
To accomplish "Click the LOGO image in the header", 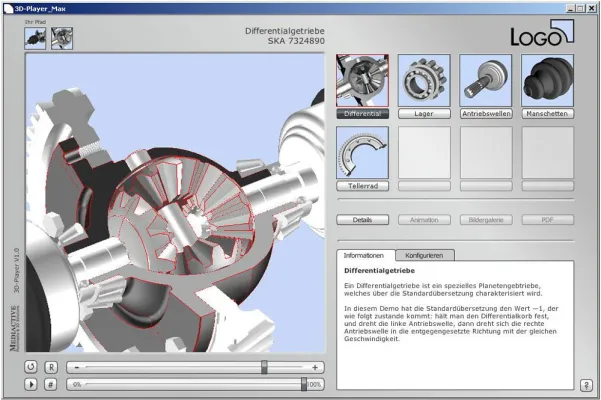I will point(542,35).
